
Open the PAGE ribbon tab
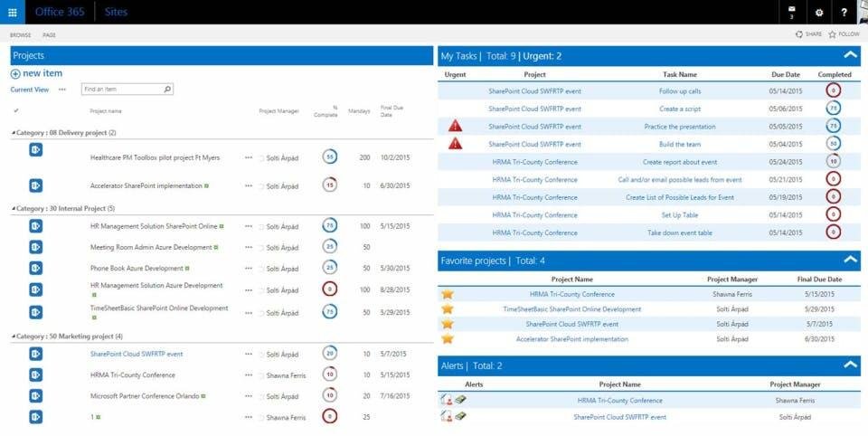click(x=49, y=35)
